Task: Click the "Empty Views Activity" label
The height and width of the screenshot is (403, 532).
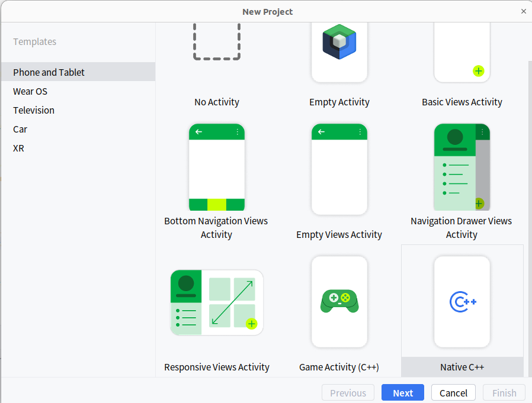Action: (x=339, y=234)
